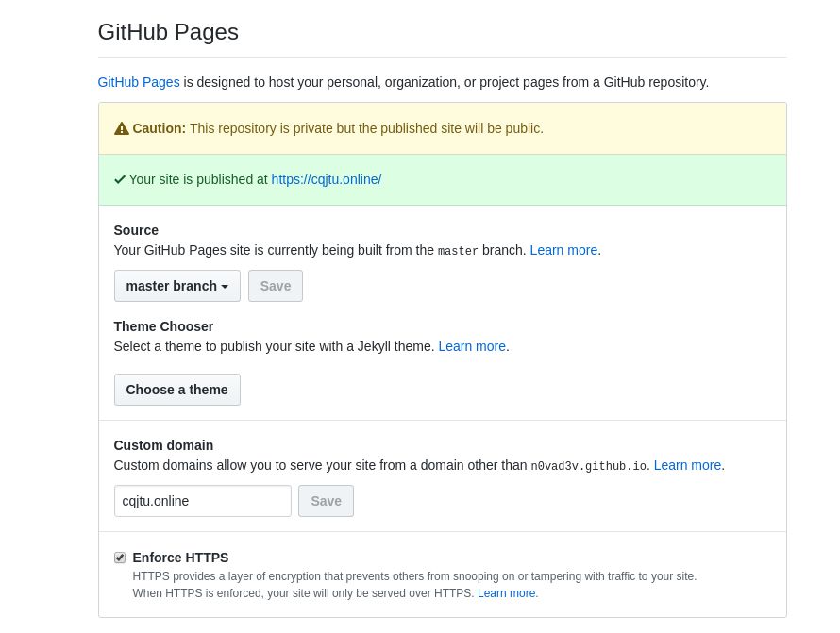Screen dimensions: 840x633
Task: Open Learn more link for Jekyll theme
Action: [x=472, y=346]
